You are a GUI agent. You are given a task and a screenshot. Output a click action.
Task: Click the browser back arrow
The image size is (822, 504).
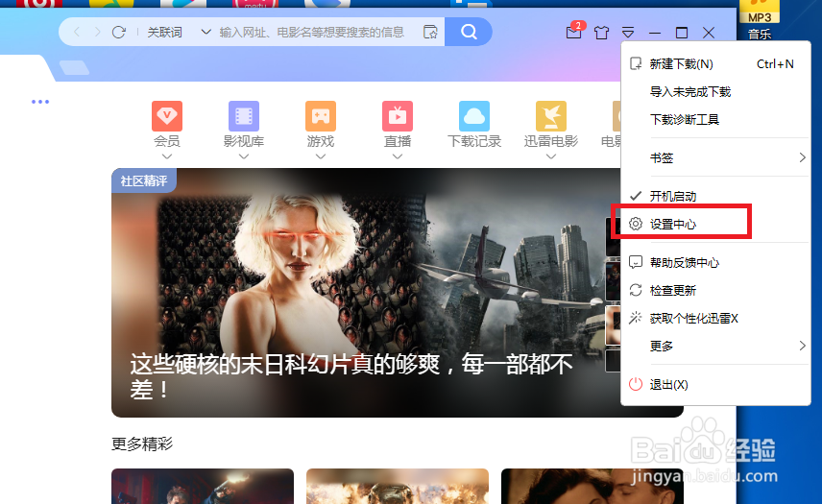tap(77, 33)
